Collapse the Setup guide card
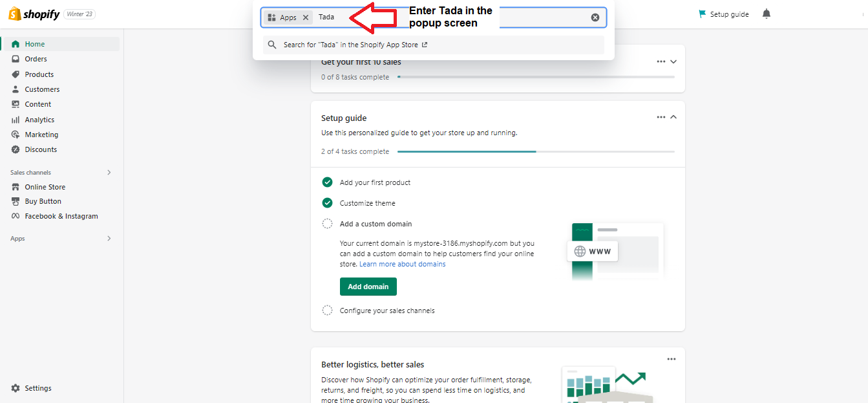This screenshot has height=403, width=868. coord(673,117)
